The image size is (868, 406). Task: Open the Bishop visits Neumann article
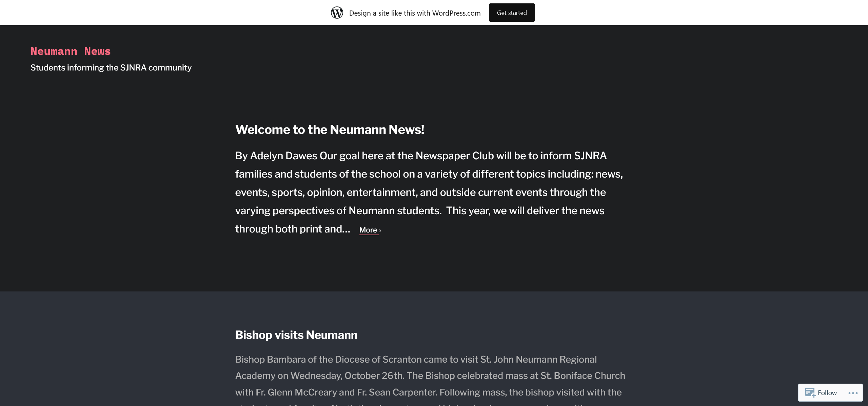tap(296, 335)
